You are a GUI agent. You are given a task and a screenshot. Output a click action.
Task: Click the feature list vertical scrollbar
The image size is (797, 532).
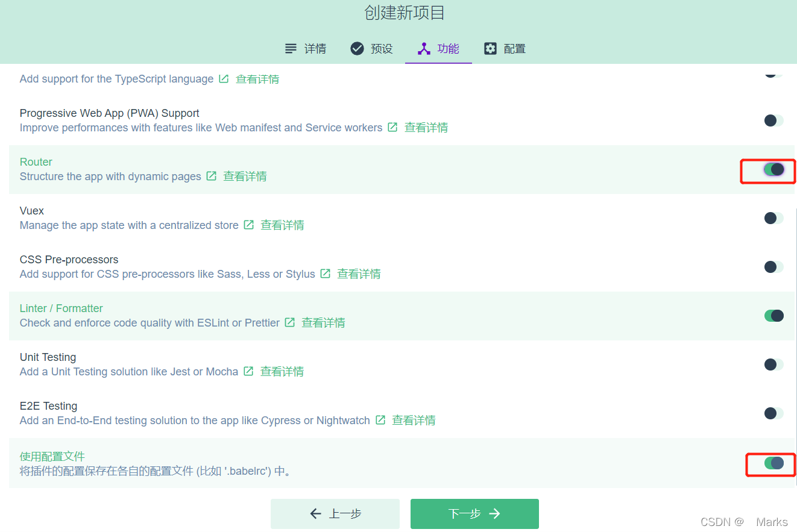[796, 347]
